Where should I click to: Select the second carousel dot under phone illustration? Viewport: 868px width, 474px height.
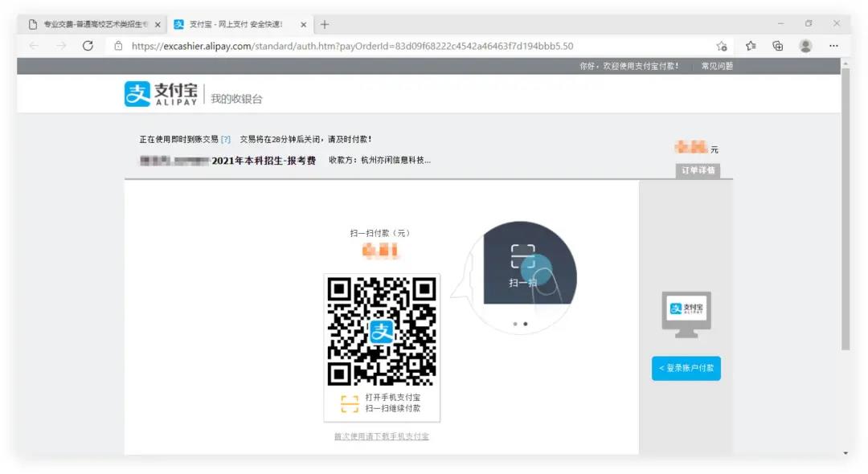pyautogui.click(x=526, y=324)
